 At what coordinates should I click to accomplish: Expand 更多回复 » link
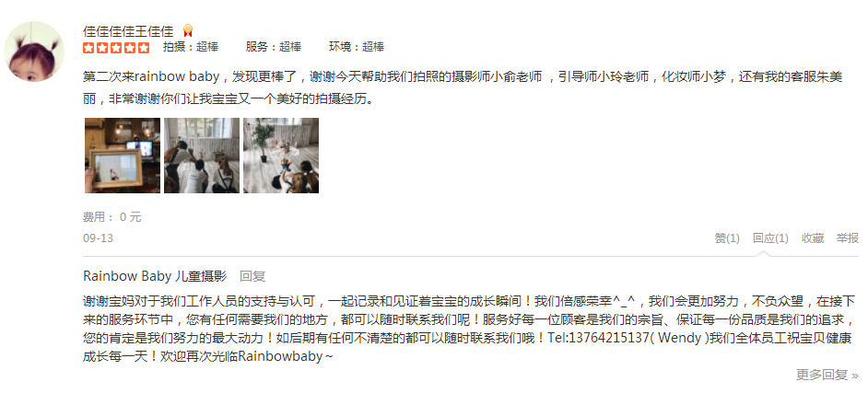pyautogui.click(x=827, y=375)
